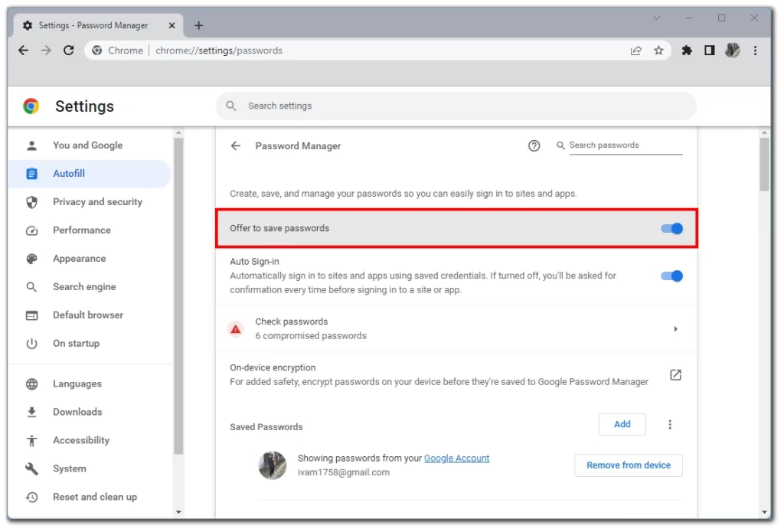The image size is (784, 532).
Task: Click the sidebar scrollbar down arrow
Action: pyautogui.click(x=179, y=513)
